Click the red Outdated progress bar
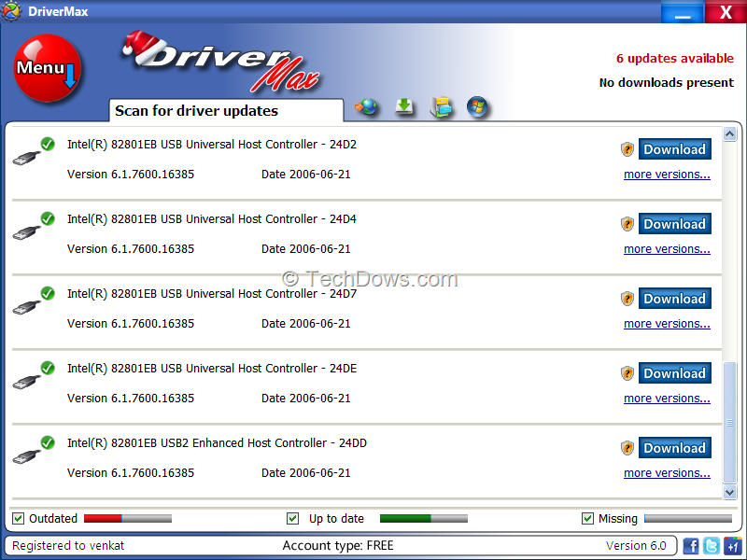Viewport: 747px width, 560px height. point(128,518)
